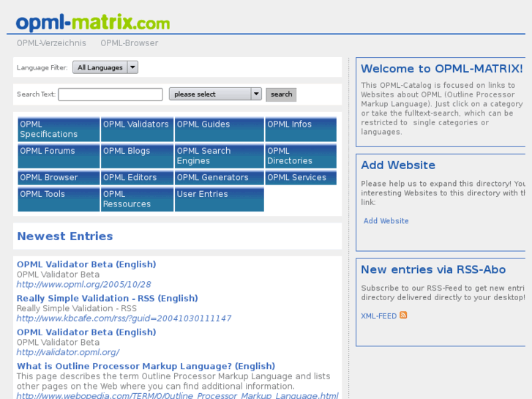Open OPML Browser category tile
This screenshot has height=399, width=532.
point(59,178)
